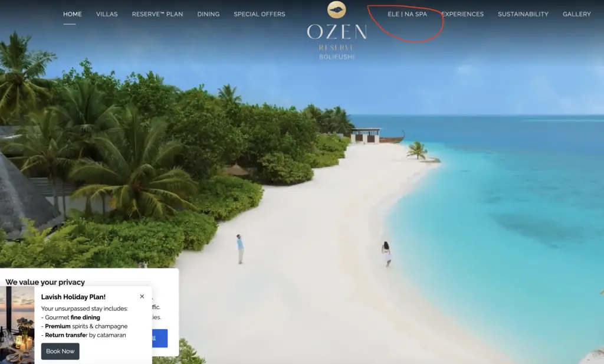604x364 pixels.
Task: View the GALLERY page
Action: pyautogui.click(x=577, y=14)
